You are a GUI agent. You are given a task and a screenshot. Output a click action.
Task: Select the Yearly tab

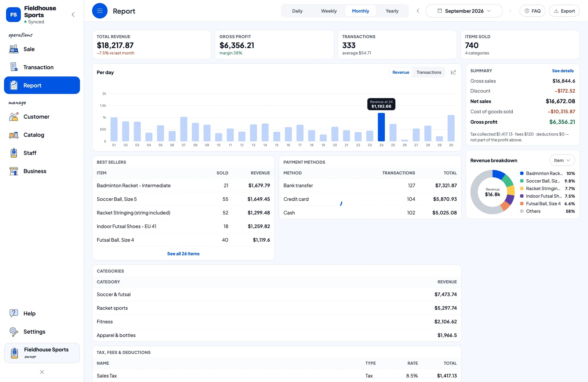pos(392,11)
